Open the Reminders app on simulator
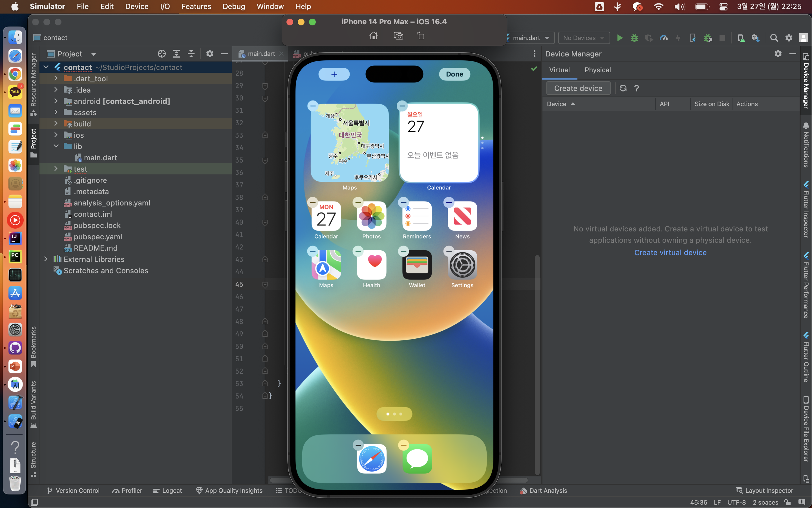This screenshot has width=812, height=508. (417, 216)
